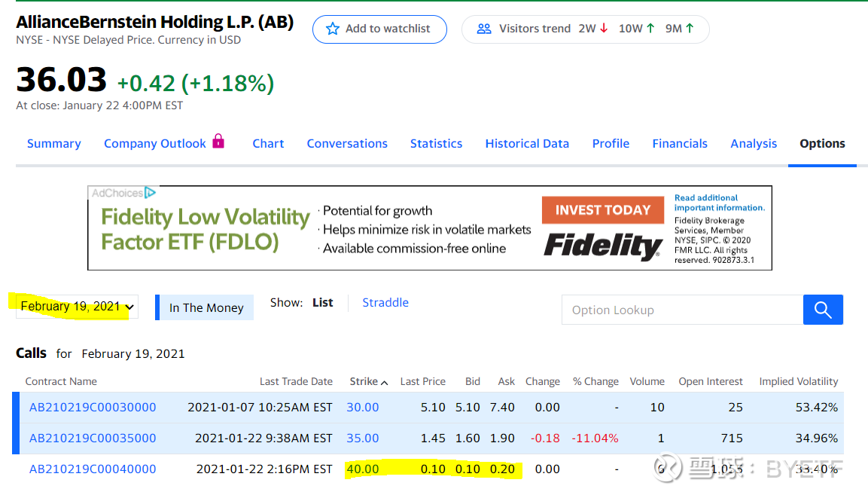Viewport: 868px width, 495px height.
Task: Click the Last Price column header
Action: coord(423,381)
